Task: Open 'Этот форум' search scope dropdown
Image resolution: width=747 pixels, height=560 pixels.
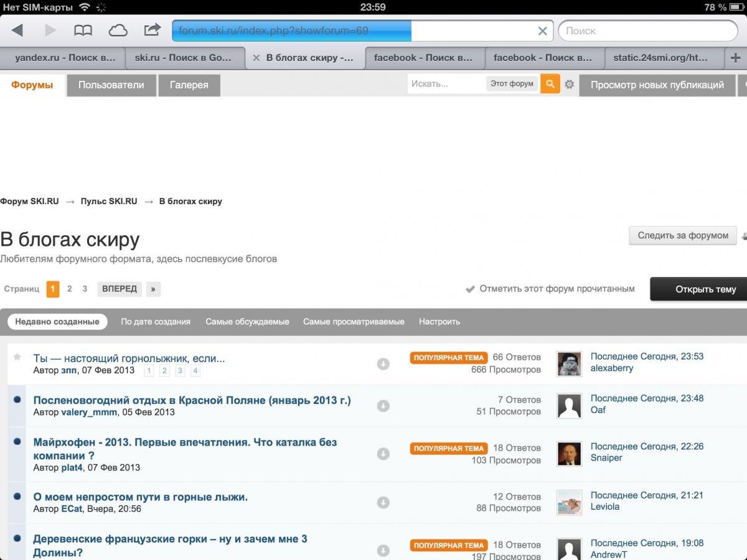Action: point(512,84)
